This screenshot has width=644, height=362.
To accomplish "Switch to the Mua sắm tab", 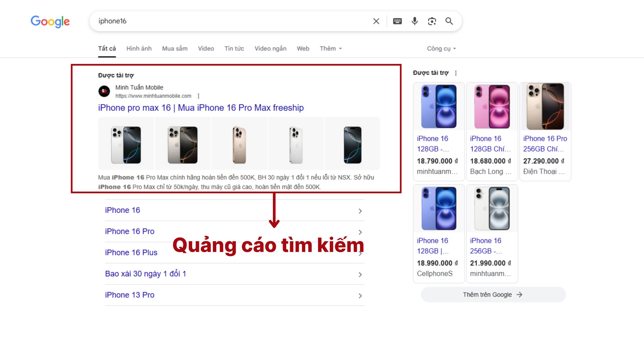I will (175, 49).
